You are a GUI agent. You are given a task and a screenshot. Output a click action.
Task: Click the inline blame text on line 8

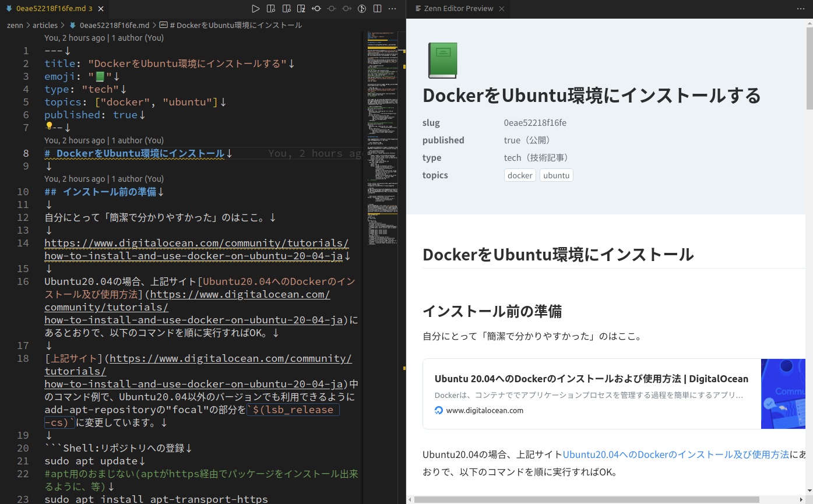[315, 153]
